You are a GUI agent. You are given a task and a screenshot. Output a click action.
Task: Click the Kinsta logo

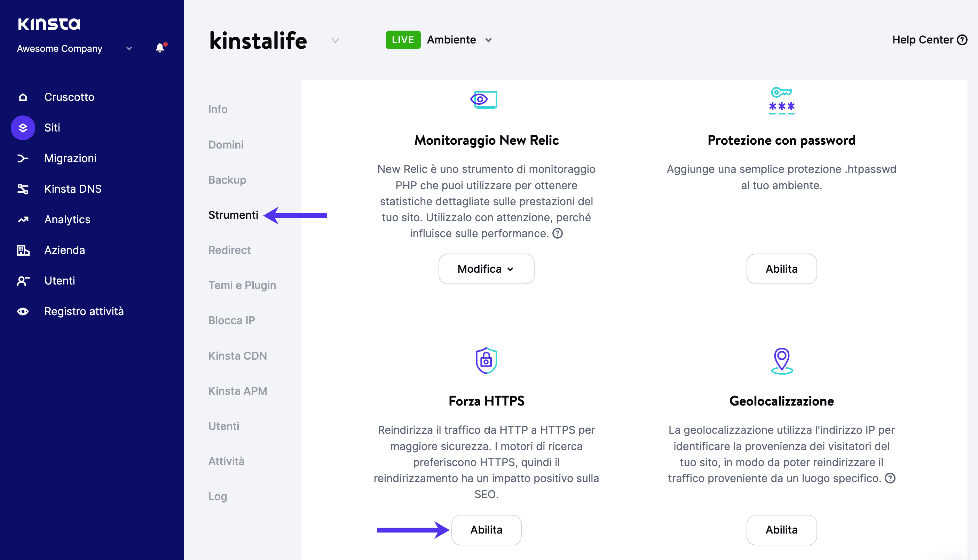(49, 23)
